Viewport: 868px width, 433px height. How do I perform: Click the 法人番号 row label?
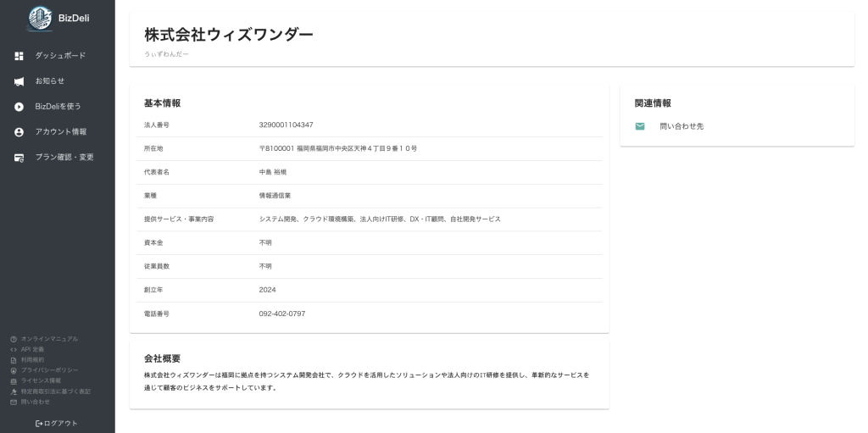coord(157,125)
